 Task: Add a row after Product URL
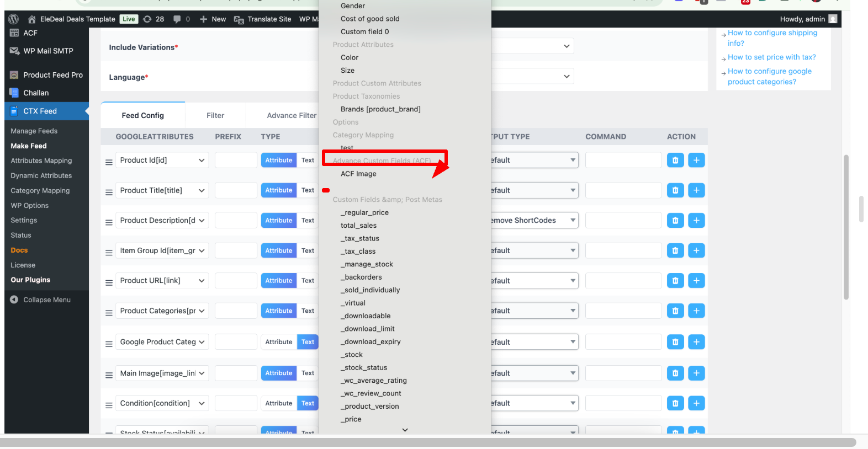696,280
